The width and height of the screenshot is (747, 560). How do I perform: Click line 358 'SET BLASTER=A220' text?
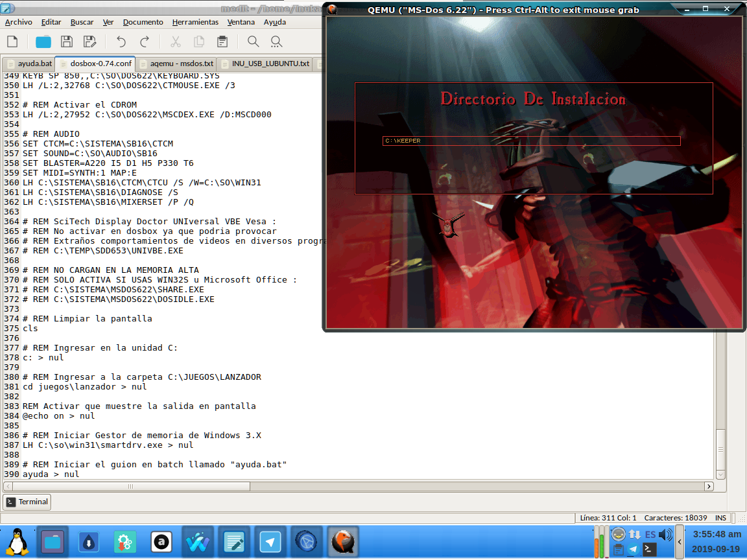click(108, 163)
